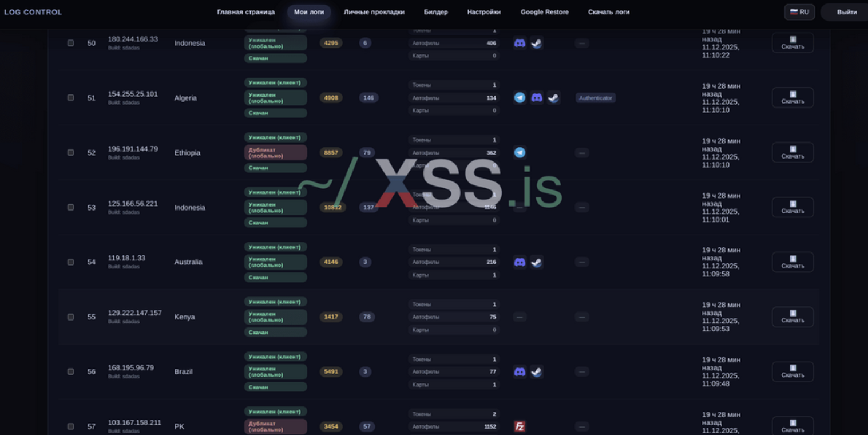Tick the checkbox for row 51
The image size is (868, 435).
[x=70, y=98]
